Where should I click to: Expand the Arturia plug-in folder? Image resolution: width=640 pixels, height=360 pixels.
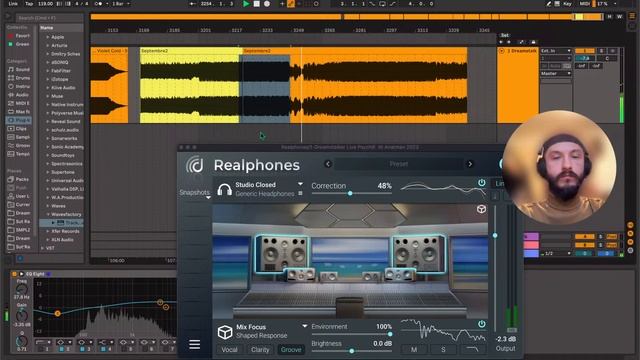click(48, 45)
